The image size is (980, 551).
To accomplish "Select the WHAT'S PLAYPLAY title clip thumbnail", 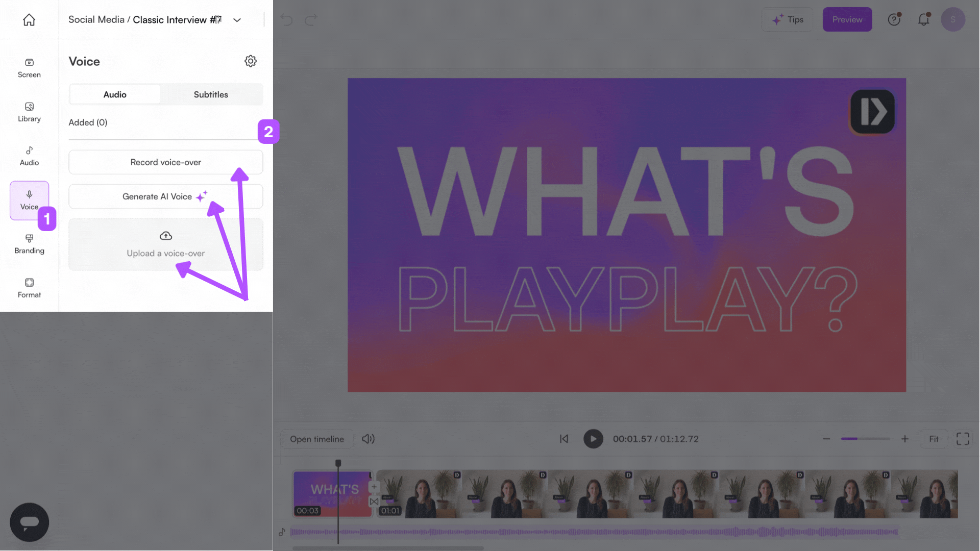I will coord(332,494).
